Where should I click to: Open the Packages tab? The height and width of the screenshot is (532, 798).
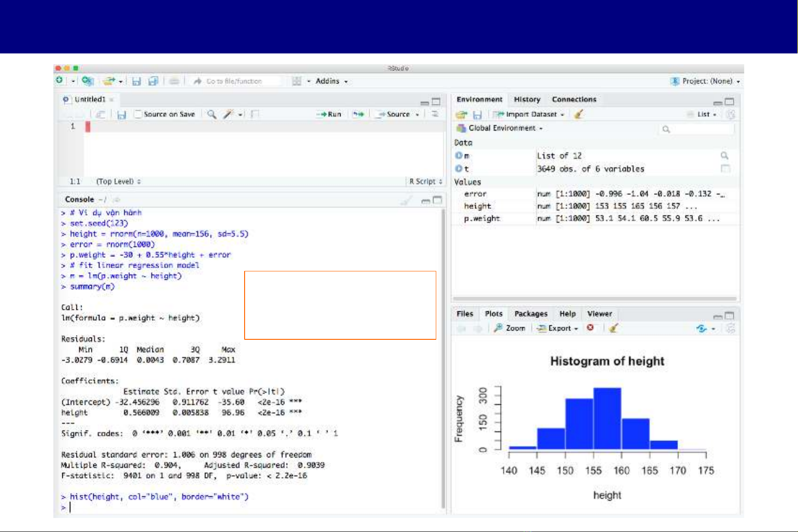pyautogui.click(x=530, y=314)
